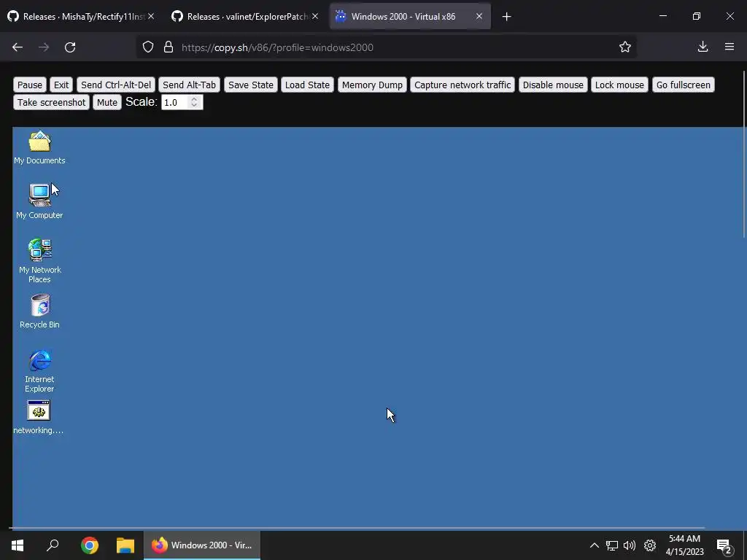This screenshot has width=747, height=560.
Task: Open the Firefox hamburger application menu
Action: tap(729, 47)
